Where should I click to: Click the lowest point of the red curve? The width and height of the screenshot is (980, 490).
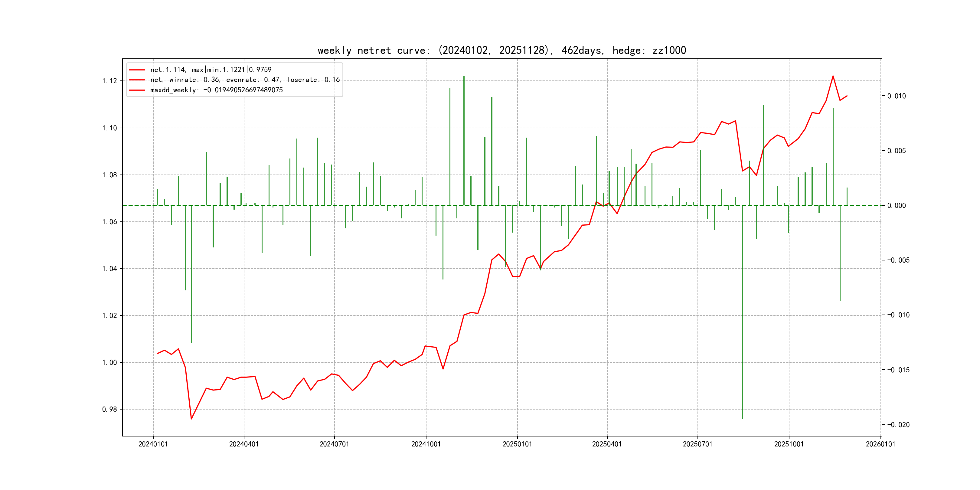tap(191, 419)
